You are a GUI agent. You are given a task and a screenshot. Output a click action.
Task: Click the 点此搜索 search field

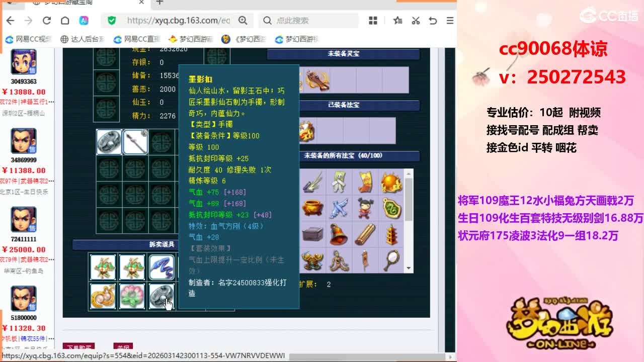[308, 21]
